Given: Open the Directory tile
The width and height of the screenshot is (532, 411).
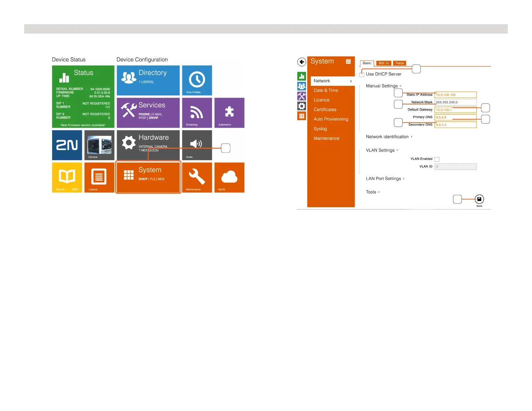Looking at the screenshot, I should 148,81.
